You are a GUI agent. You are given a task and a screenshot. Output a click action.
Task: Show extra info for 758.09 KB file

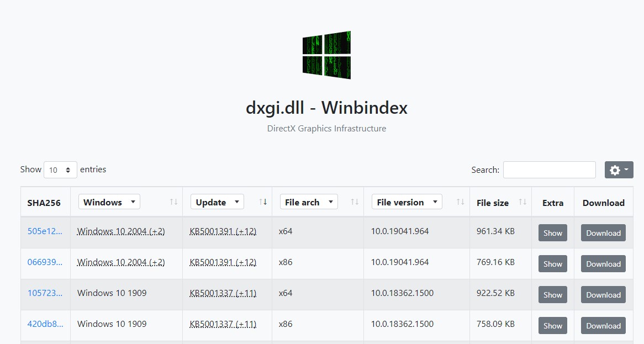552,326
